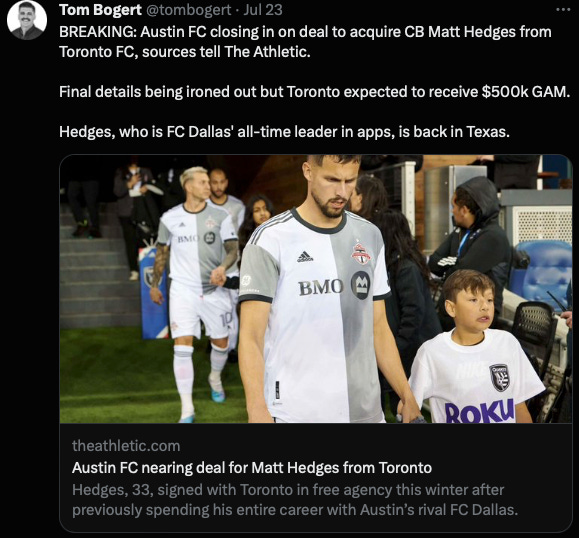Image resolution: width=579 pixels, height=538 pixels.
Task: Click the BREAKING Austin FC tweet paragraph
Action: click(305, 42)
